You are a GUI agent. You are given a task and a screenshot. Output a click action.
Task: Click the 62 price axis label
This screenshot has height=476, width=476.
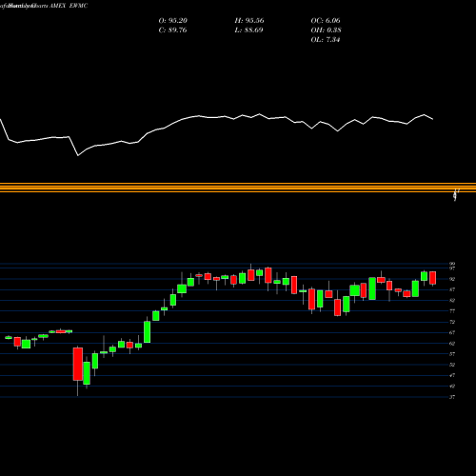(452, 344)
